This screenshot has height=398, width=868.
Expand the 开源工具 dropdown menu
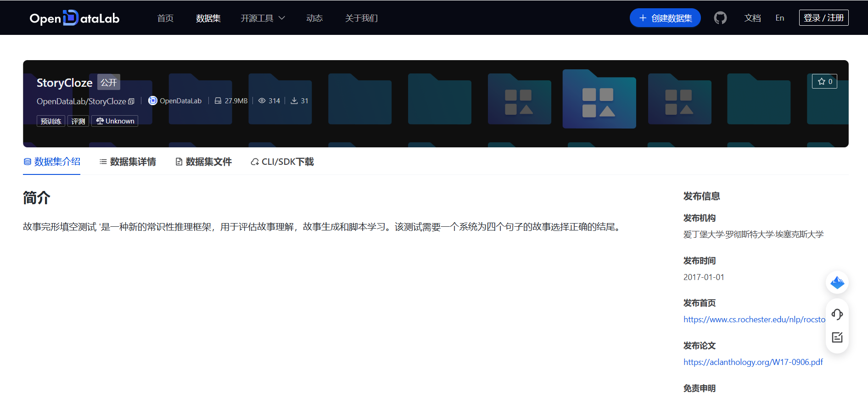point(263,18)
